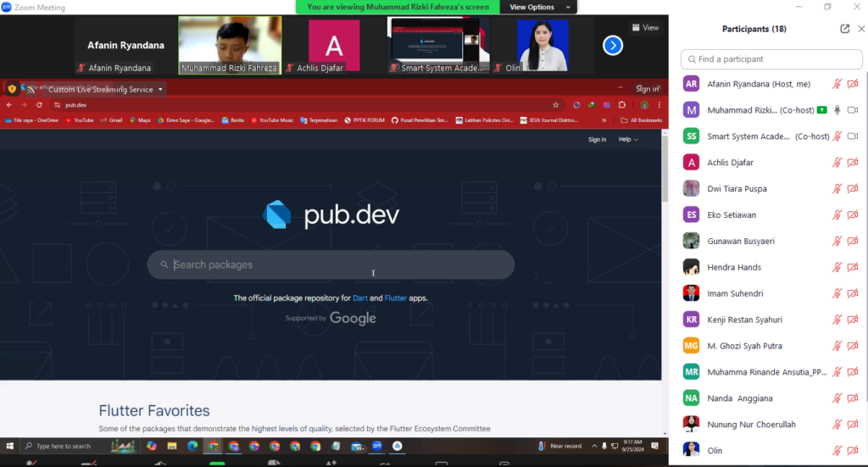
Task: Toggle Dwi Tiara Puspa's camera icon
Action: coord(853,189)
